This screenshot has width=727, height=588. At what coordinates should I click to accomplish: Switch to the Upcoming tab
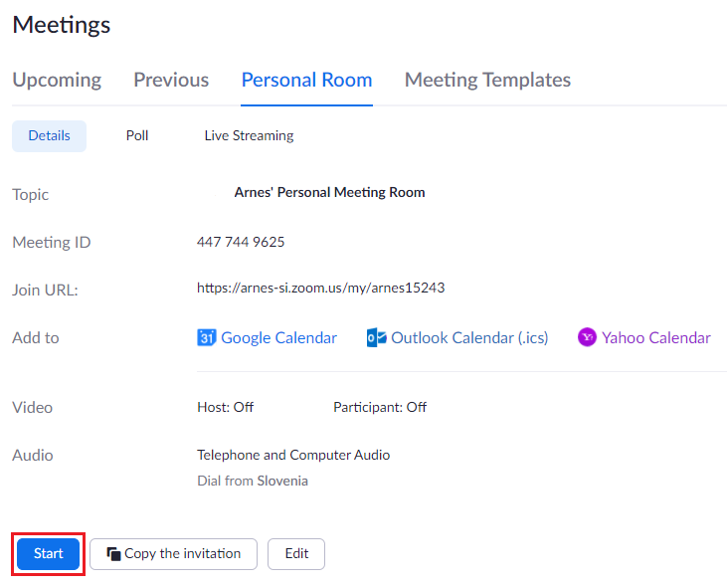57,80
